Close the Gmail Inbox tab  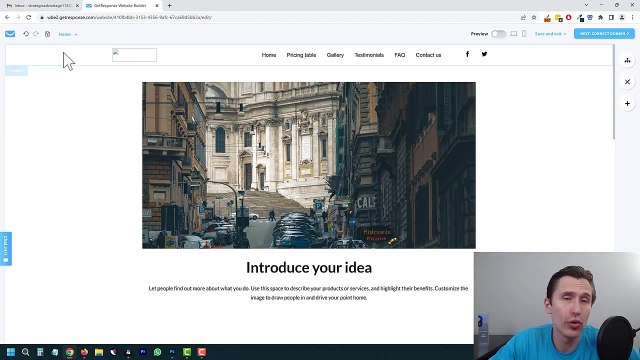[78, 6]
